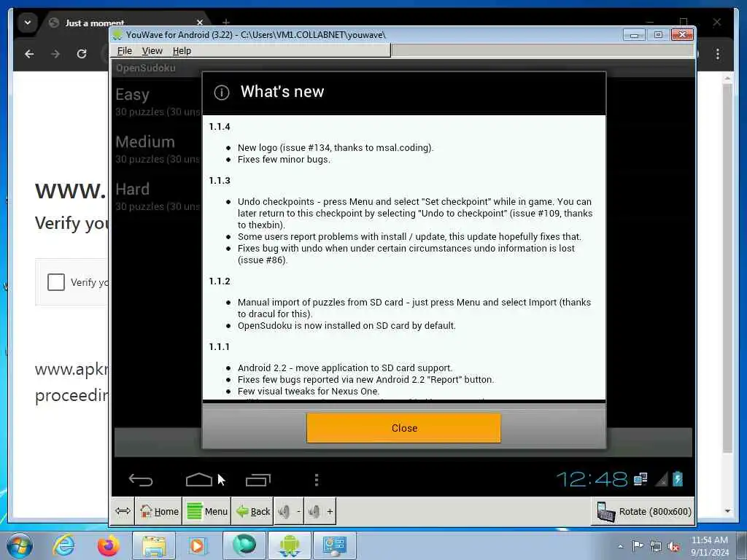This screenshot has width=747, height=560.
Task: Click the Android clock showing 12:48
Action: [x=592, y=480]
